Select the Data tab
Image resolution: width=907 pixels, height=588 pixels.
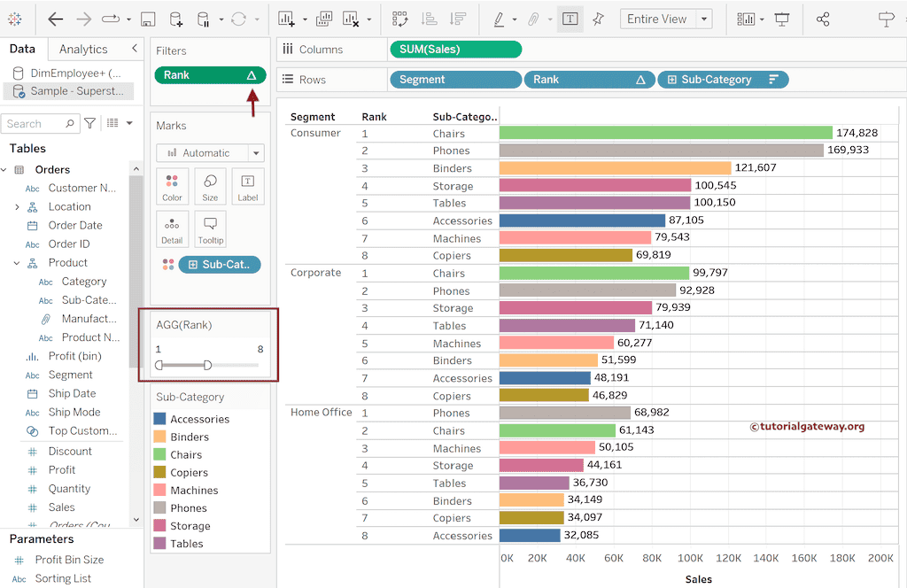[22, 50]
